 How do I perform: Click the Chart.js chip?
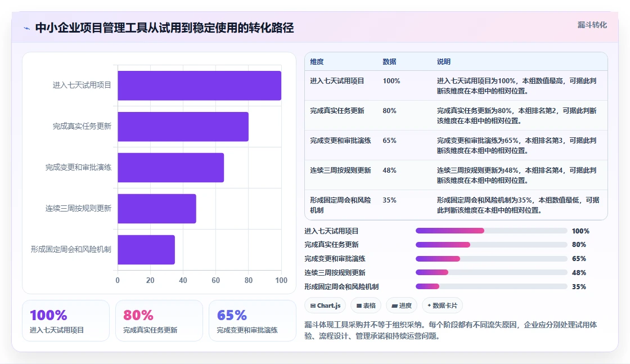(326, 305)
